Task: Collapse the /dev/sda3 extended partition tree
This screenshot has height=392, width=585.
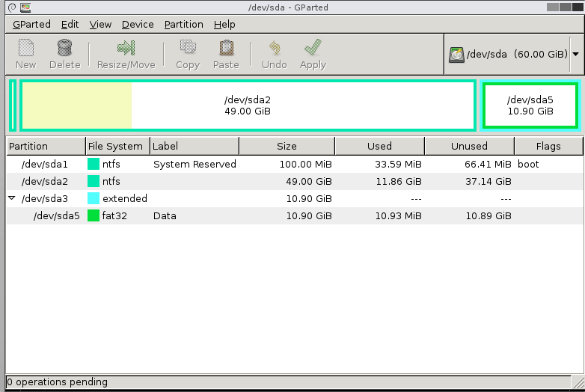Action: point(12,198)
